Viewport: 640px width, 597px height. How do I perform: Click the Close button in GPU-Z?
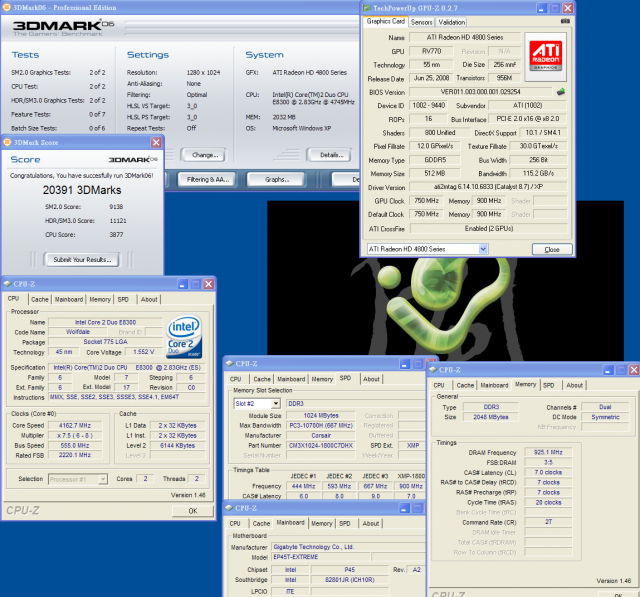pos(552,249)
